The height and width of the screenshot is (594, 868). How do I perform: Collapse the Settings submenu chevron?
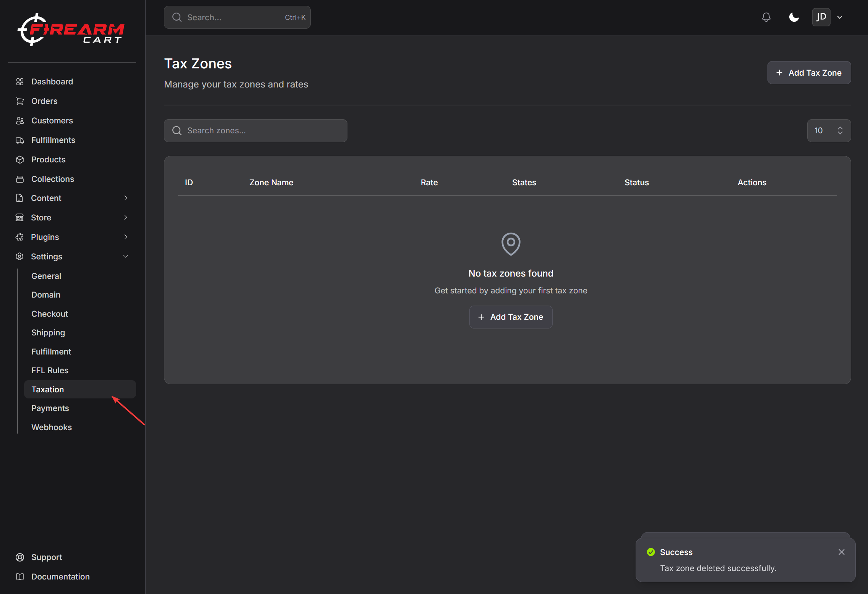point(126,256)
